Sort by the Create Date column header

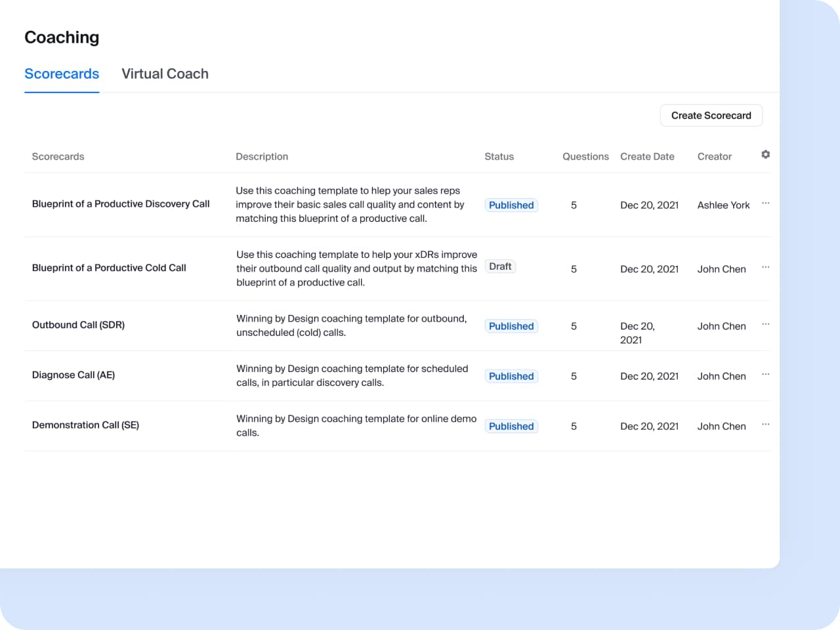(647, 157)
